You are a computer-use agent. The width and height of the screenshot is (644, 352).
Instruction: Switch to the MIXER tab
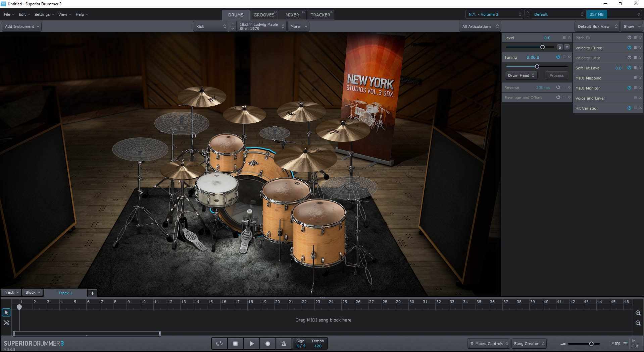(x=292, y=15)
